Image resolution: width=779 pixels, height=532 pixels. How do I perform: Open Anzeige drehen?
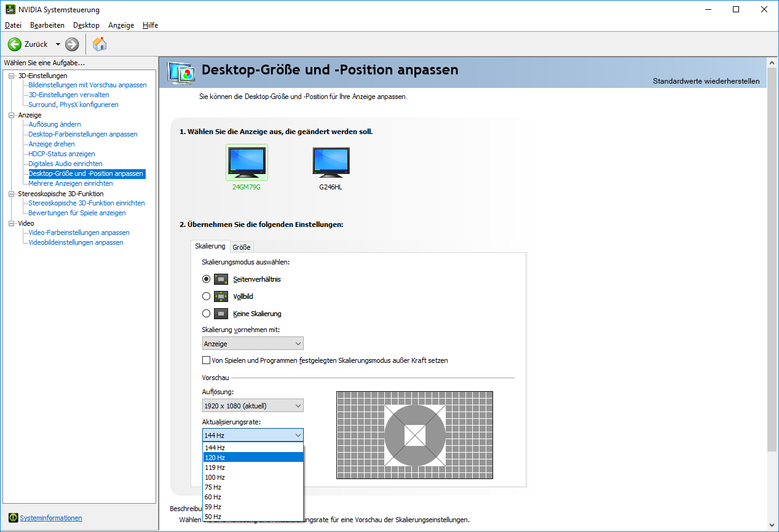(52, 144)
